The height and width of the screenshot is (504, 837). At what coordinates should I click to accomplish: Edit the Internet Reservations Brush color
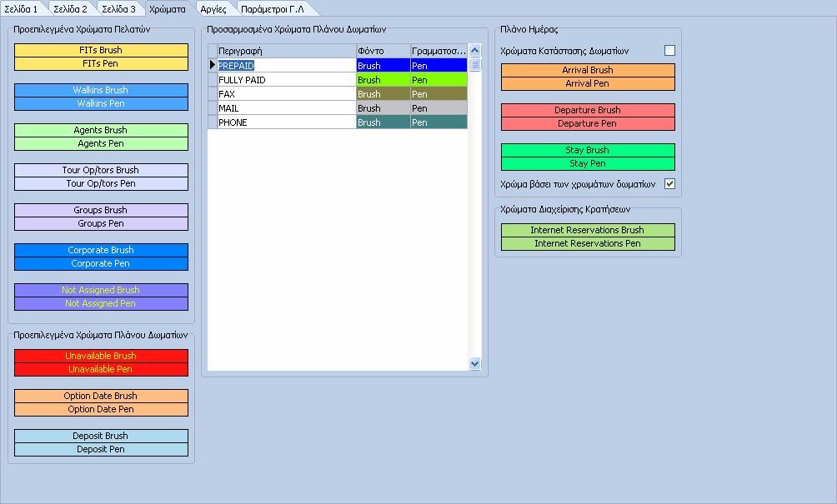coord(588,230)
